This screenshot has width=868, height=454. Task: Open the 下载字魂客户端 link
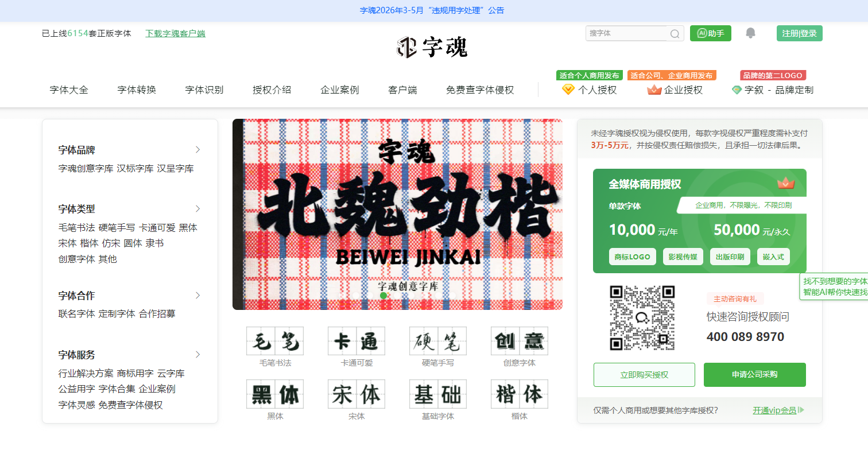coord(175,33)
